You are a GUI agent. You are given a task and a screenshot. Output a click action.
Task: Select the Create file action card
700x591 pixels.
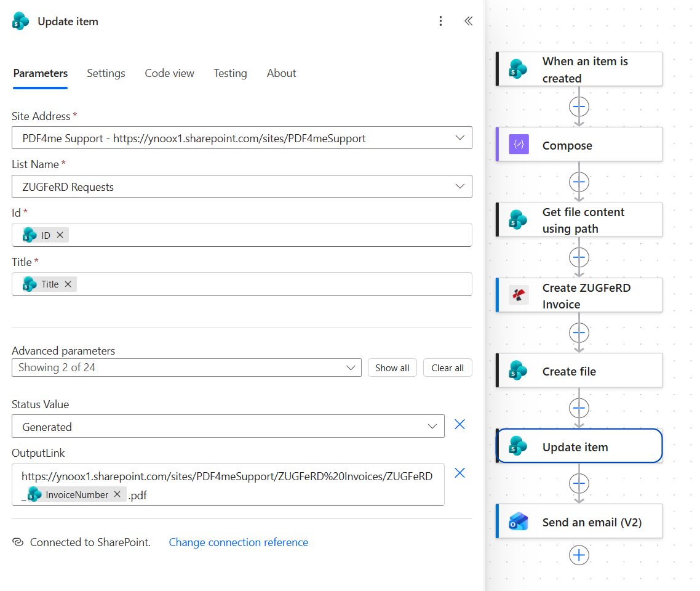pyautogui.click(x=579, y=371)
